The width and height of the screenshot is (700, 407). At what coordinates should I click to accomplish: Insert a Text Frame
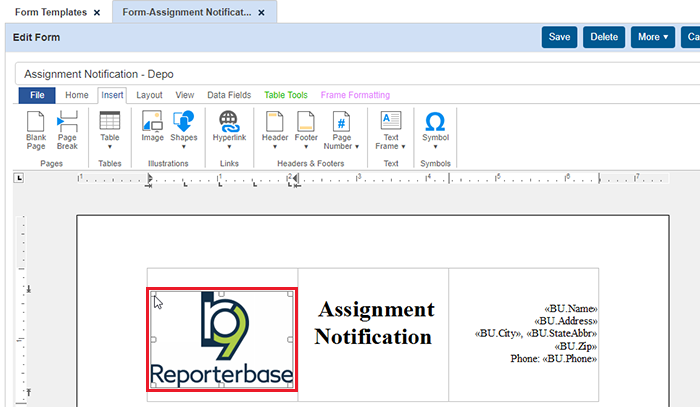(391, 130)
